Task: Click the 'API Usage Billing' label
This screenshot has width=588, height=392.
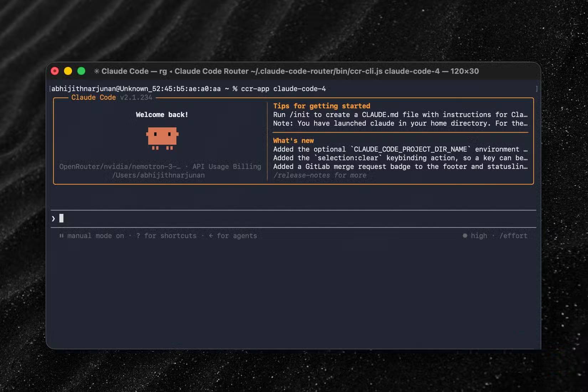Action: pyautogui.click(x=227, y=166)
